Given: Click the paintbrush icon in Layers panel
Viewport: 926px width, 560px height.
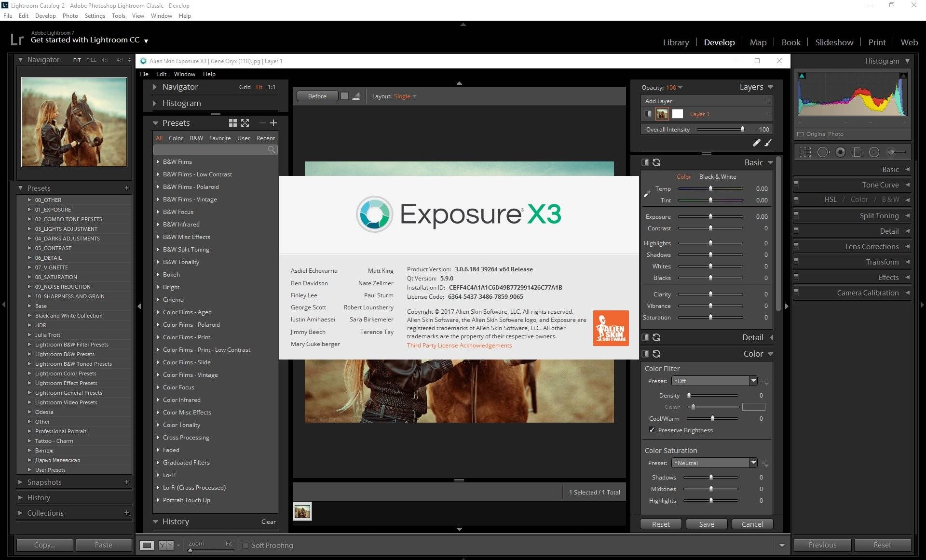Looking at the screenshot, I should point(768,143).
